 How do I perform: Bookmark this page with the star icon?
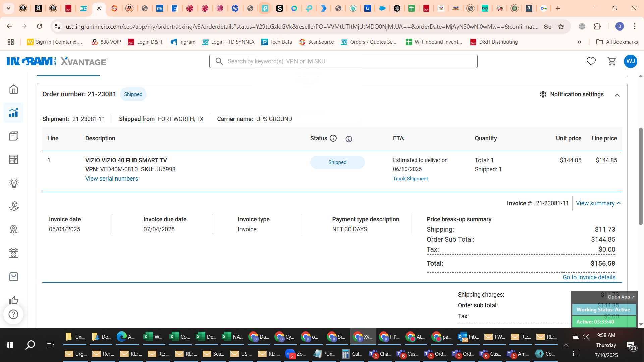coord(561,26)
